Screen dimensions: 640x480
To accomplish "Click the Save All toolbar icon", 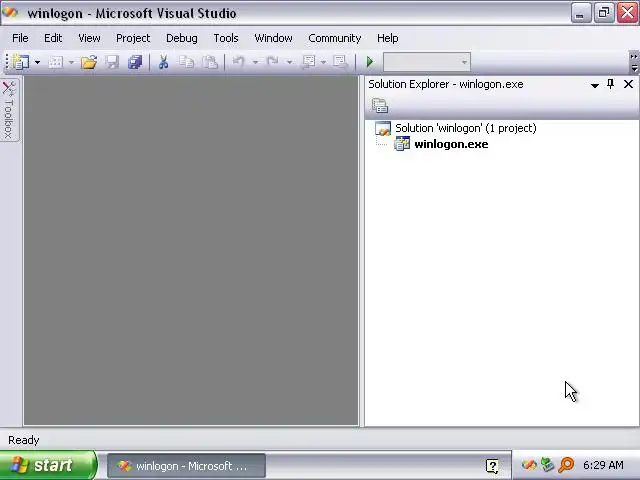I will (135, 62).
